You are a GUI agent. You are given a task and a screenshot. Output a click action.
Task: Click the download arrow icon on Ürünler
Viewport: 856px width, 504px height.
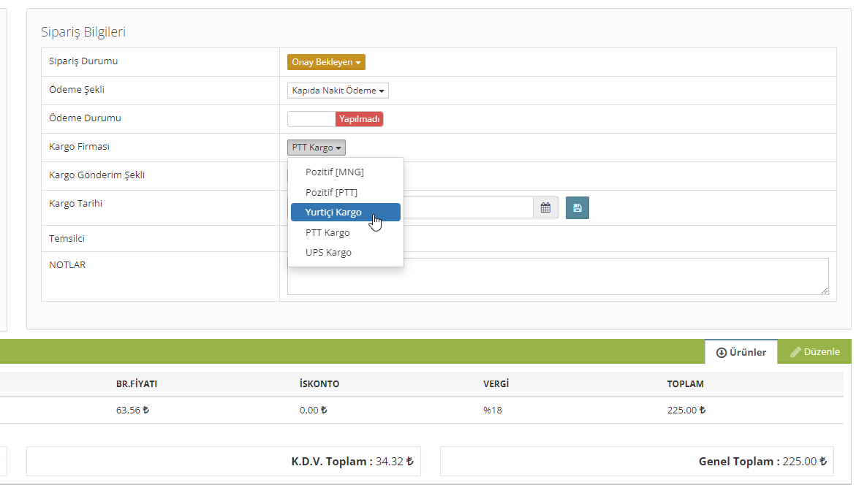tap(721, 352)
